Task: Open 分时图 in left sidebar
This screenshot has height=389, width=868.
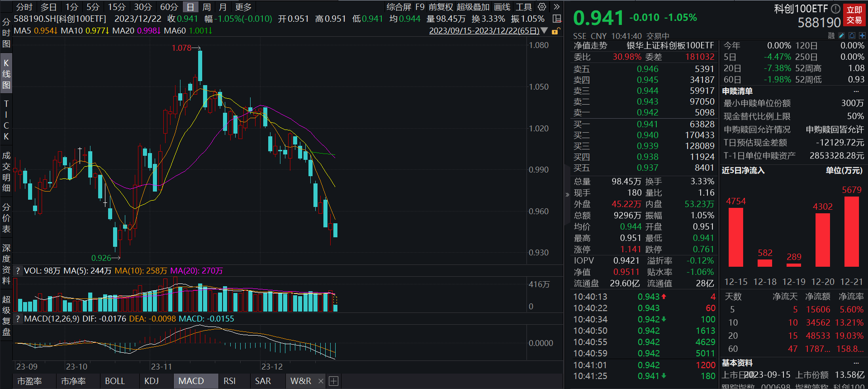Action: (6, 33)
